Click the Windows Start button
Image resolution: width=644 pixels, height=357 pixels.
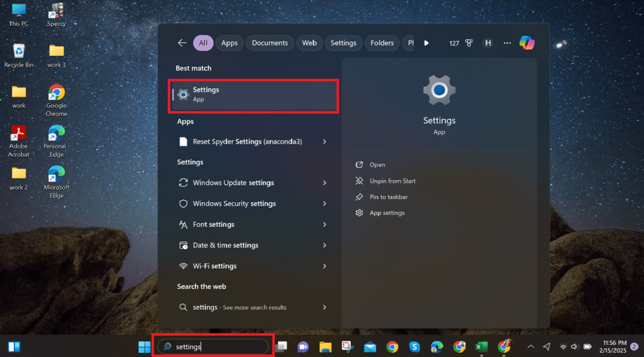point(144,347)
